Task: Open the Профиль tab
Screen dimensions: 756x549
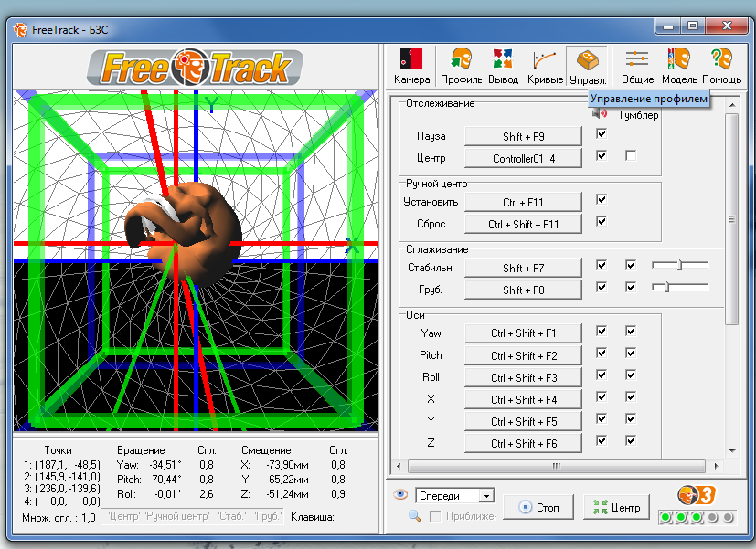Action: [x=461, y=67]
